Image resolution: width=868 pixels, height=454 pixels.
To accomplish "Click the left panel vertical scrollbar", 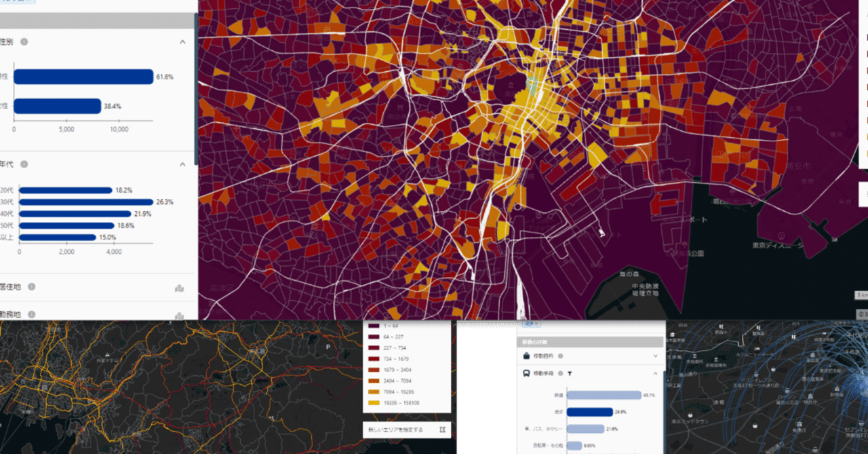I will pyautogui.click(x=196, y=88).
